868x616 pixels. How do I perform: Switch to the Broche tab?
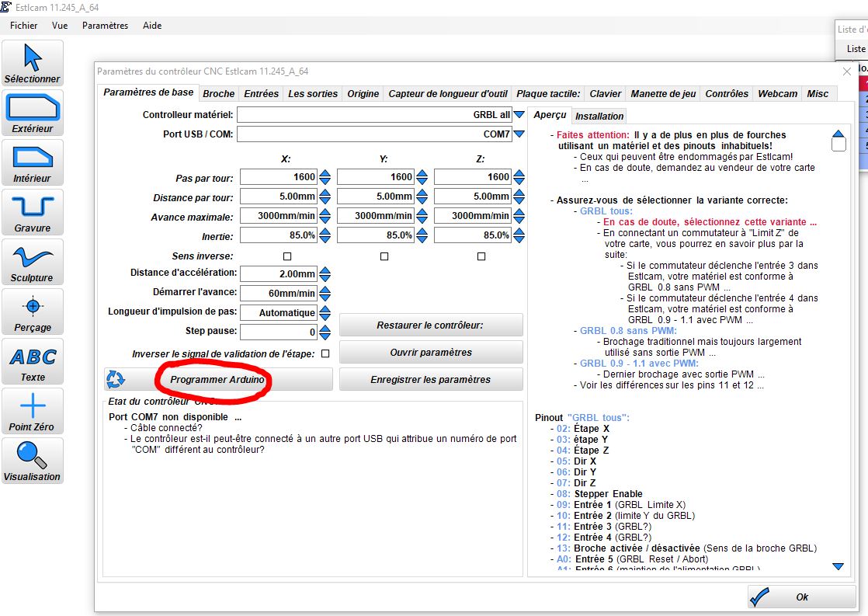(x=219, y=93)
